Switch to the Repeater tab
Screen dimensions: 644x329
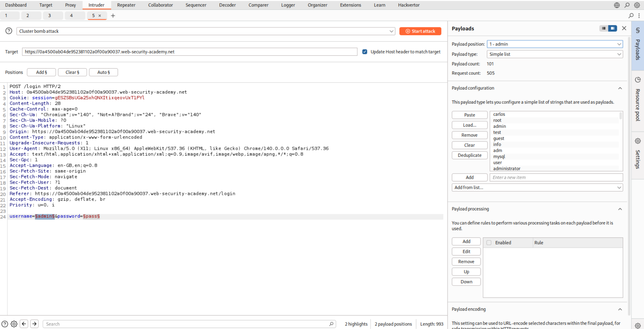126,5
